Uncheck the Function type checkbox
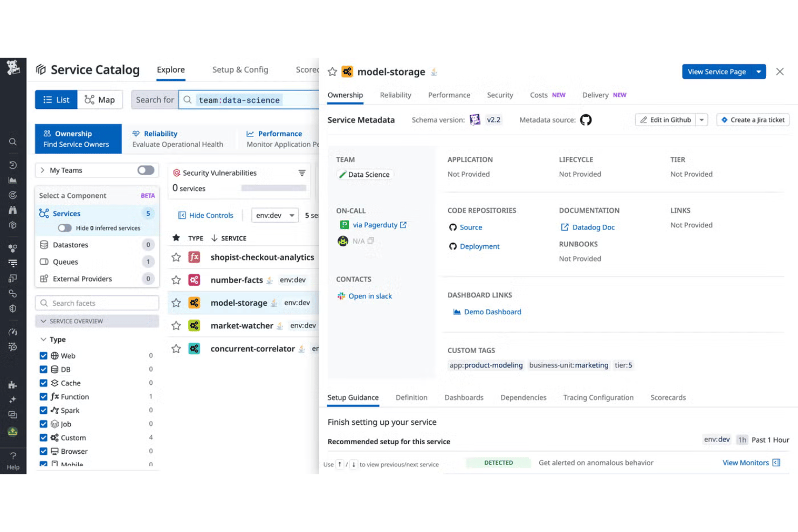The image size is (798, 532). pyautogui.click(x=44, y=397)
